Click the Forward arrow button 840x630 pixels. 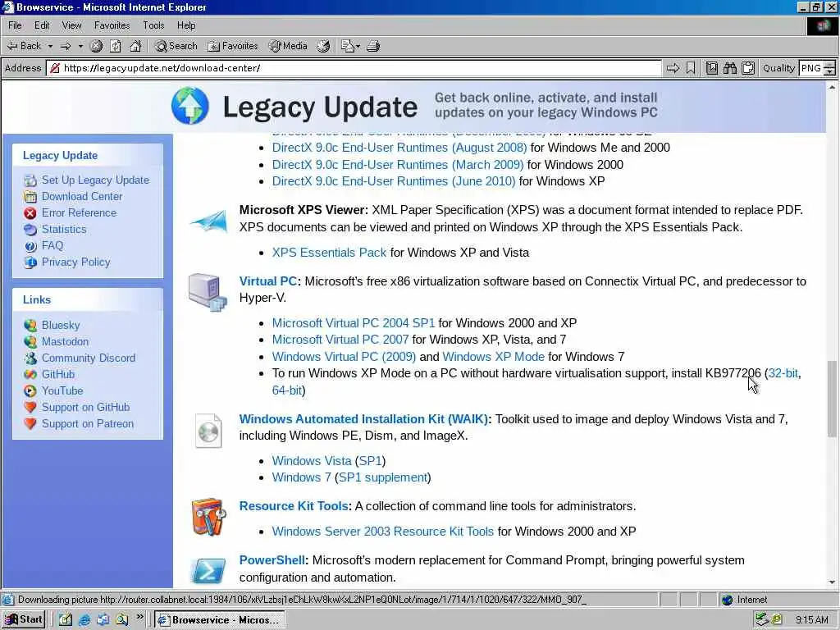click(66, 46)
